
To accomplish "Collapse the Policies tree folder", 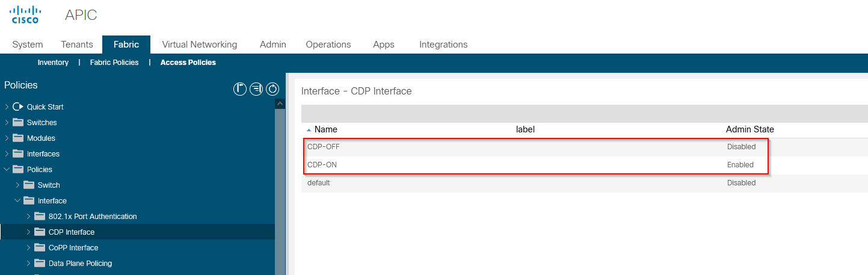I will [x=7, y=169].
